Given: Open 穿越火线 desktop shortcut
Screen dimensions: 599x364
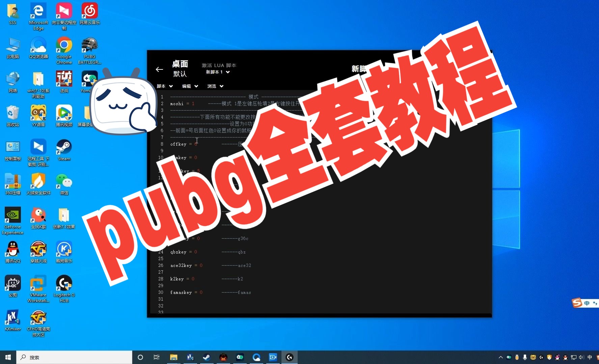Looking at the screenshot, I should pyautogui.click(x=38, y=252).
